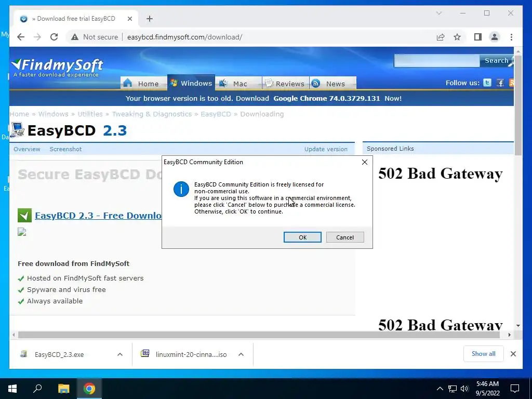
Task: Click the EasyBCD breadcrumb link
Action: click(216, 114)
